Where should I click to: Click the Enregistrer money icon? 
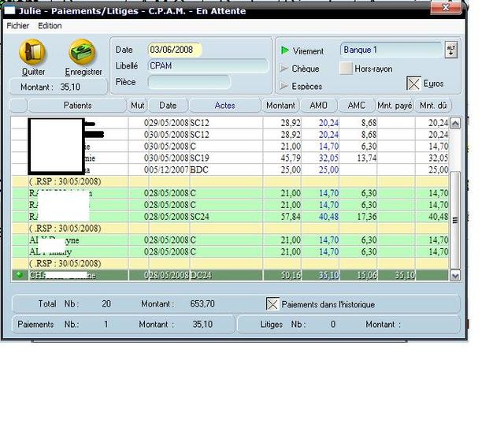coord(83,53)
